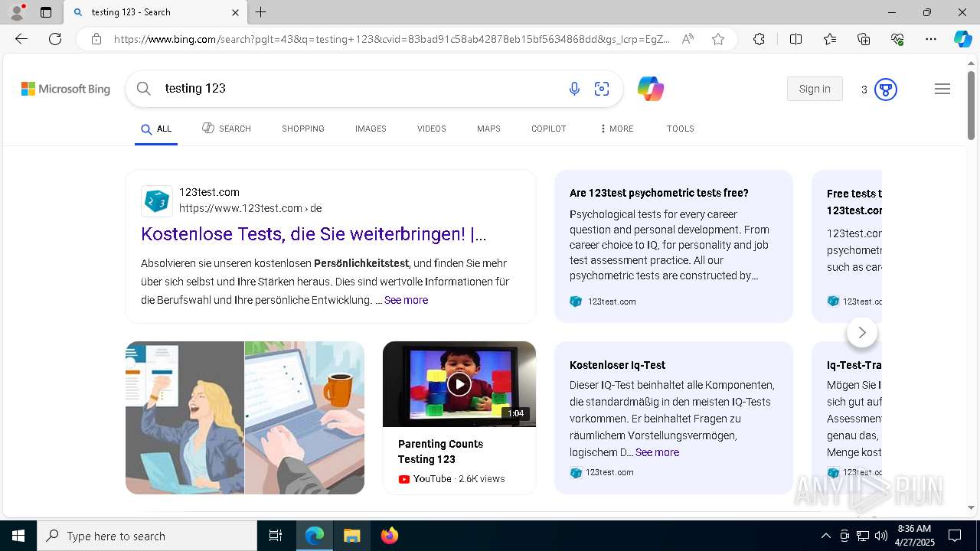Image resolution: width=980 pixels, height=551 pixels.
Task: Switch to the SEARCH tab
Action: [227, 129]
